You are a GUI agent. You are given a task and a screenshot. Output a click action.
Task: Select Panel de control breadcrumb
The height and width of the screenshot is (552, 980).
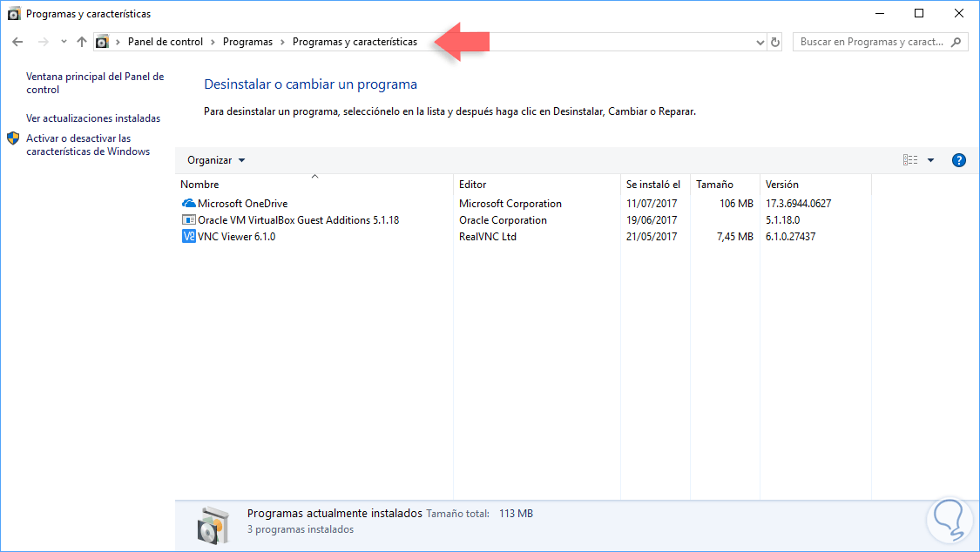click(165, 42)
